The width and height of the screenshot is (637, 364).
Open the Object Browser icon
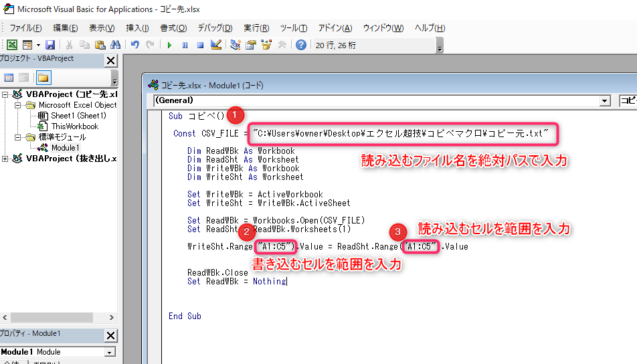(266, 45)
